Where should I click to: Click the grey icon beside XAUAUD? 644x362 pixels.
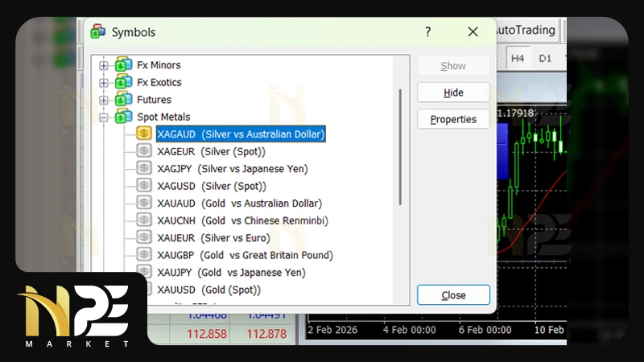tap(144, 203)
